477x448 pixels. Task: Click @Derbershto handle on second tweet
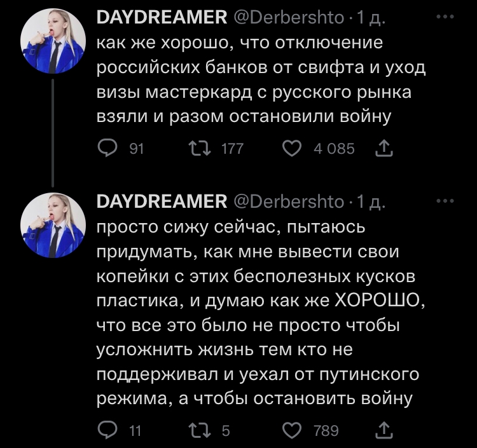[289, 201]
